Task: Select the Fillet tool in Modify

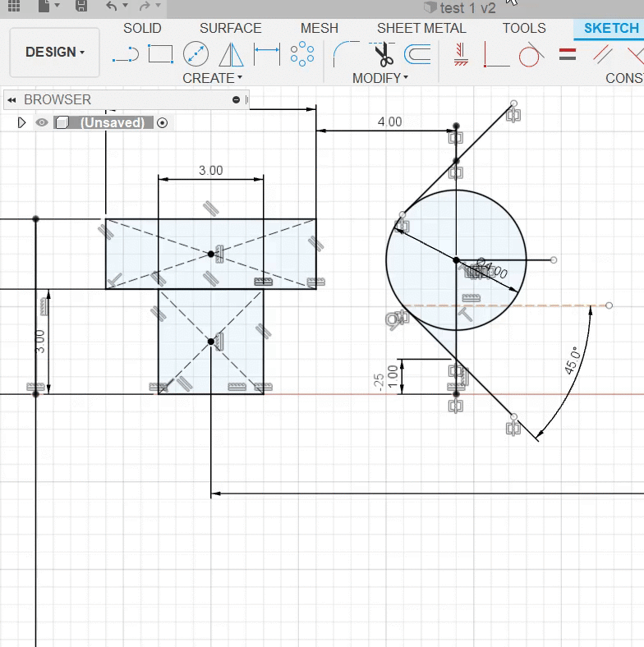Action: tap(346, 54)
